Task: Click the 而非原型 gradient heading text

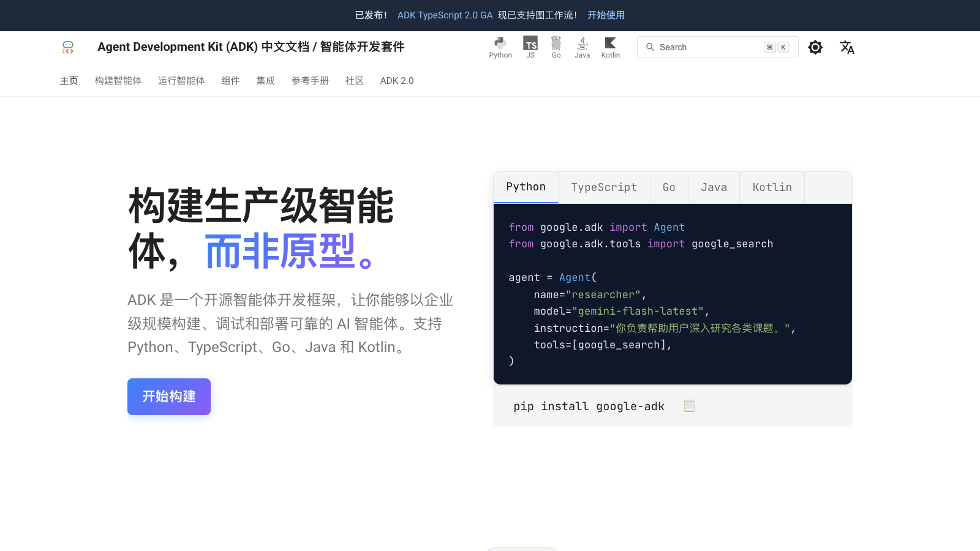Action: [x=289, y=252]
